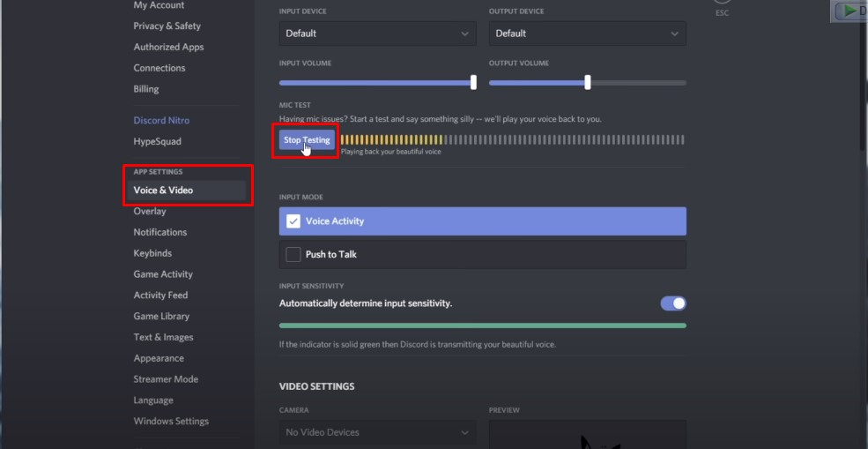This screenshot has height=449, width=868.
Task: Expand the Output Device dropdown
Action: [587, 34]
